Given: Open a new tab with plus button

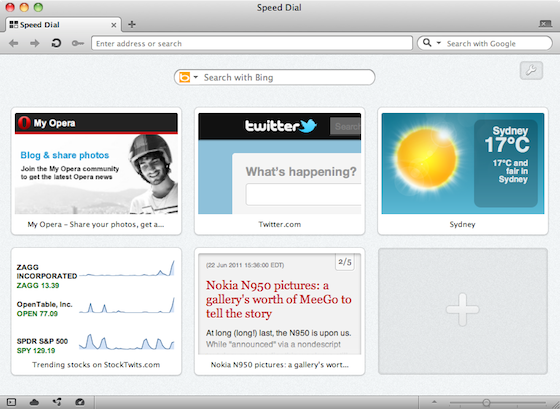Looking at the screenshot, I should [x=132, y=24].
